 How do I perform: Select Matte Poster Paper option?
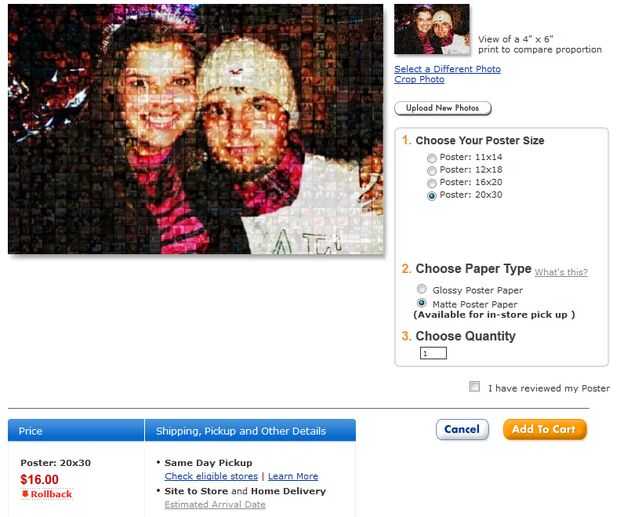pyautogui.click(x=422, y=303)
